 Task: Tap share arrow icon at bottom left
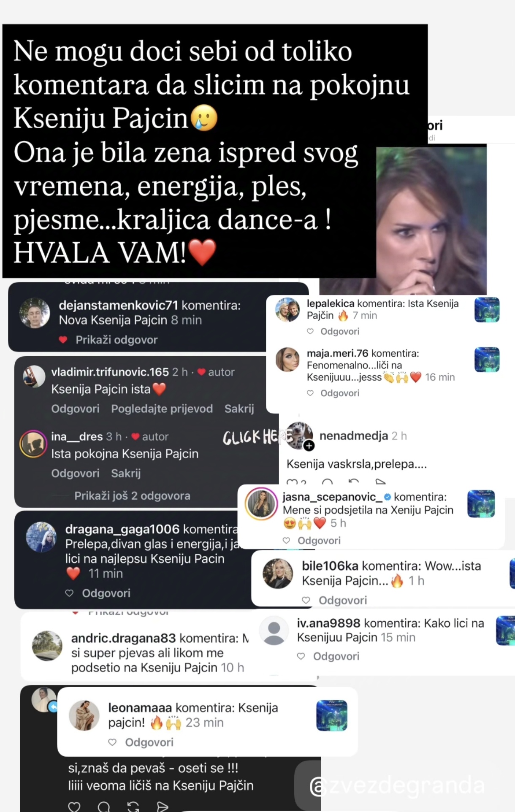coord(163,807)
